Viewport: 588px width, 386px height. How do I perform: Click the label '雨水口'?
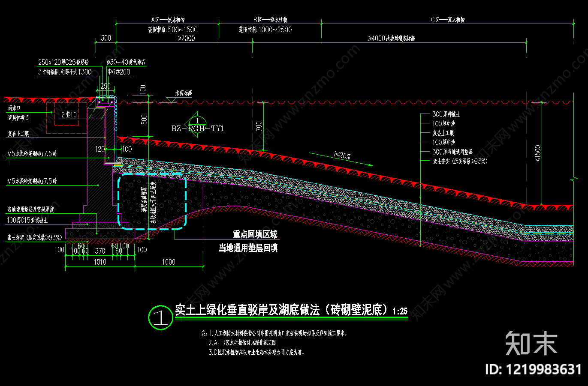coord(14,109)
